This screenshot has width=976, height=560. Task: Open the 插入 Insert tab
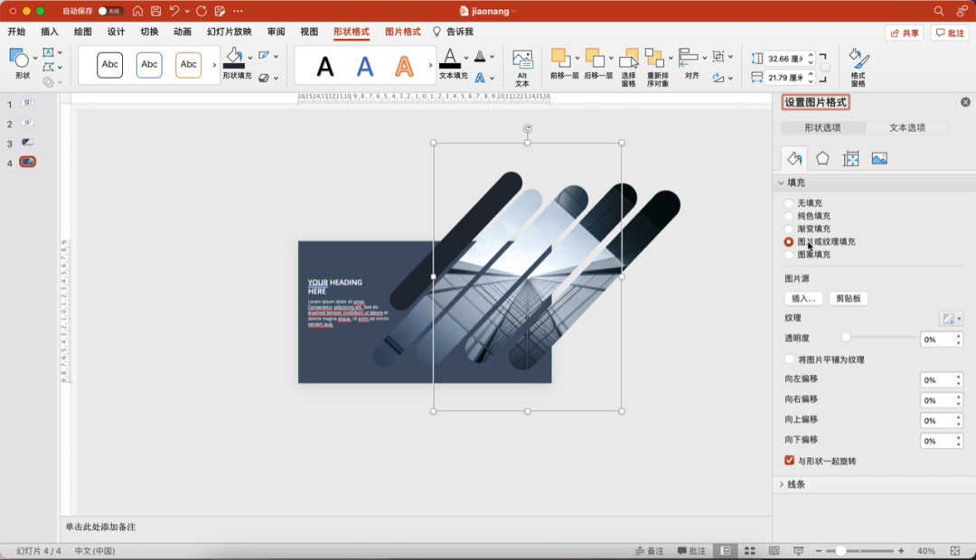[x=49, y=32]
